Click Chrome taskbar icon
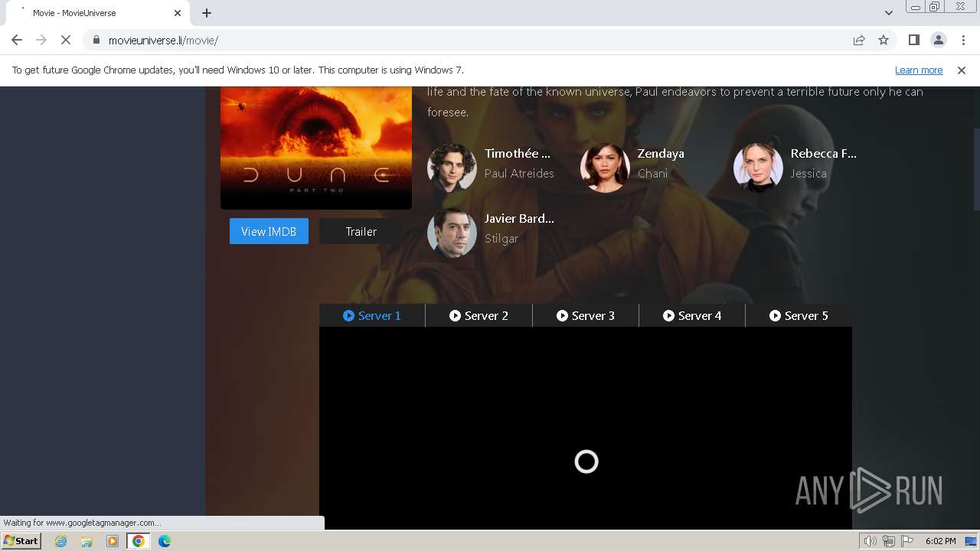 139,541
